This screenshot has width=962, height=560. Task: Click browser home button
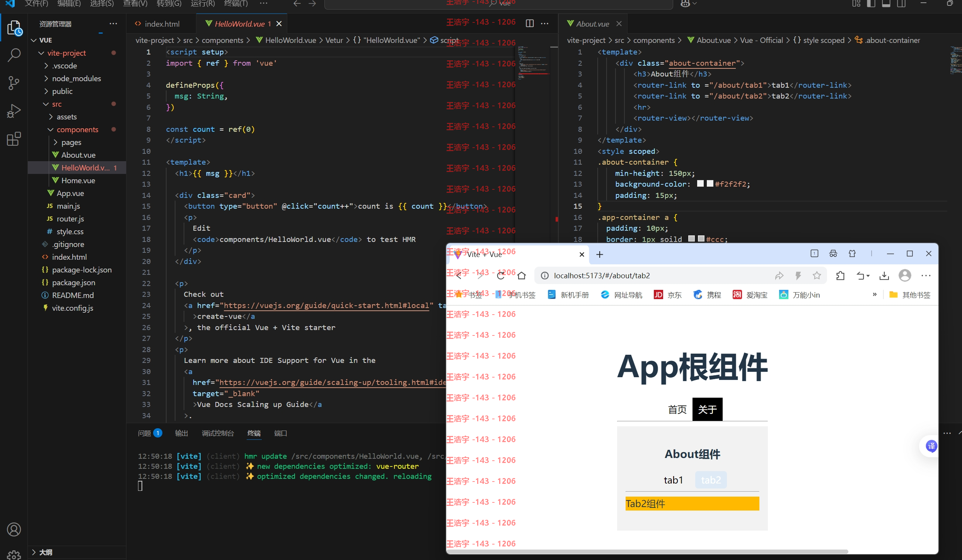tap(522, 276)
